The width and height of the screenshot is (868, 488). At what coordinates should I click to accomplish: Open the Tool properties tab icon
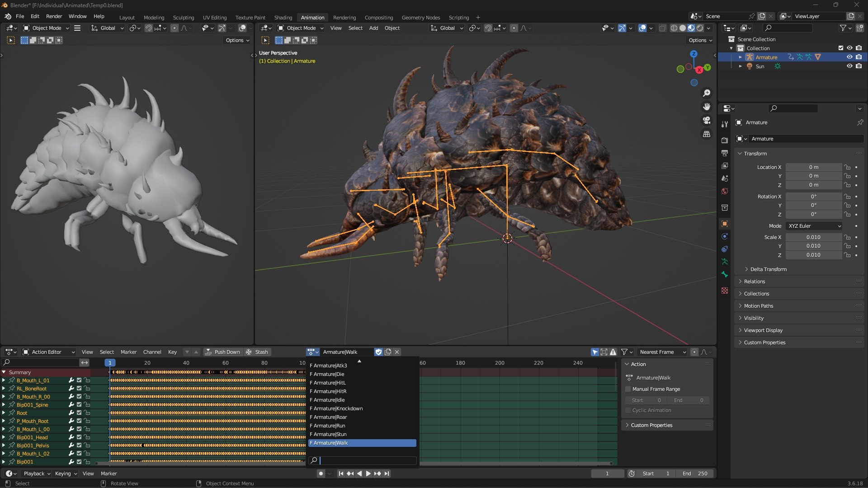[x=725, y=124]
